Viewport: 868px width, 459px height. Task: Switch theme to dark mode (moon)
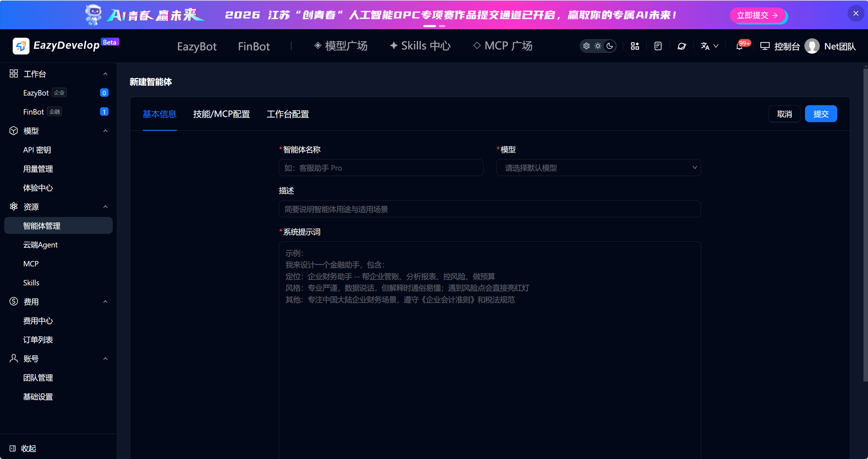tap(610, 46)
